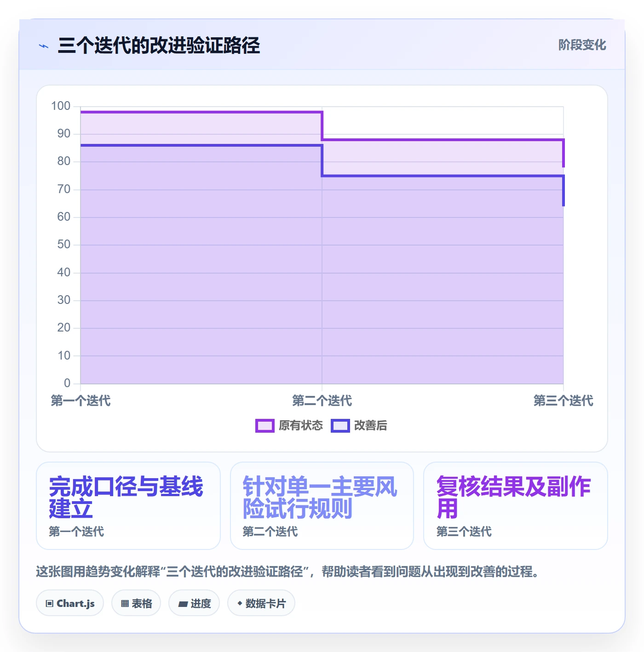Toggle the 原有状态 legend swatch

pos(264,426)
